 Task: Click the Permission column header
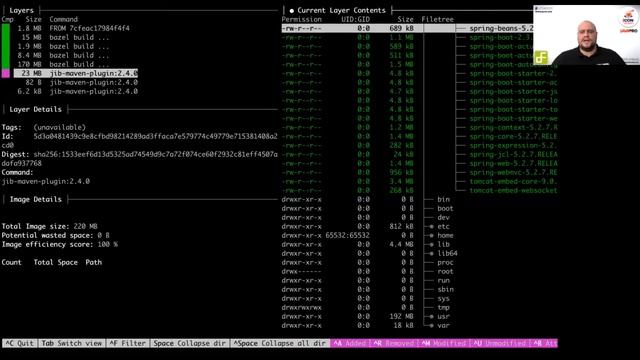coord(302,19)
